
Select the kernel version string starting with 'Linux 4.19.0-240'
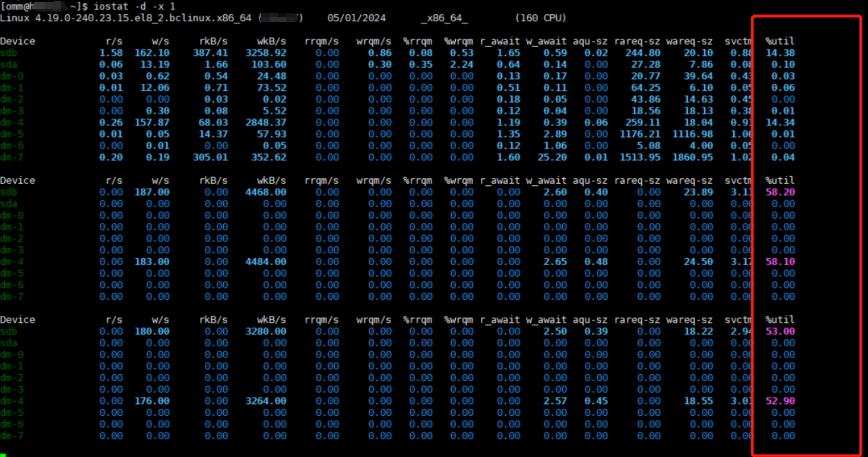click(x=126, y=18)
